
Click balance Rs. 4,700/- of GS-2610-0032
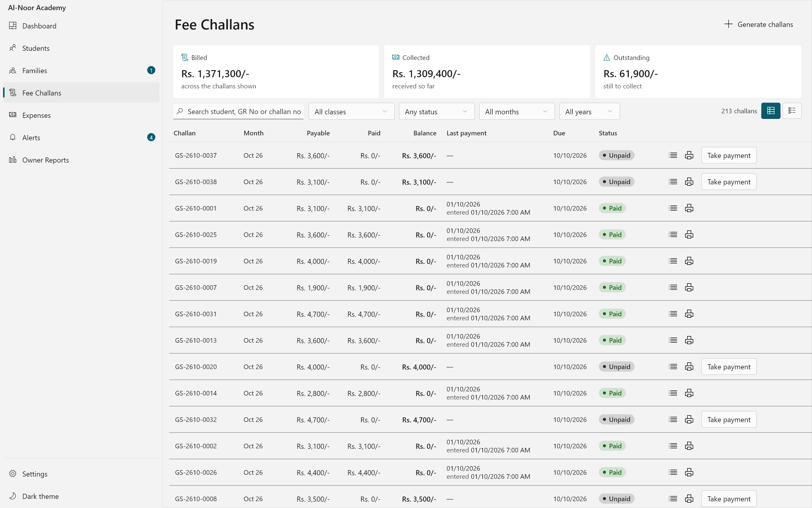(x=419, y=420)
